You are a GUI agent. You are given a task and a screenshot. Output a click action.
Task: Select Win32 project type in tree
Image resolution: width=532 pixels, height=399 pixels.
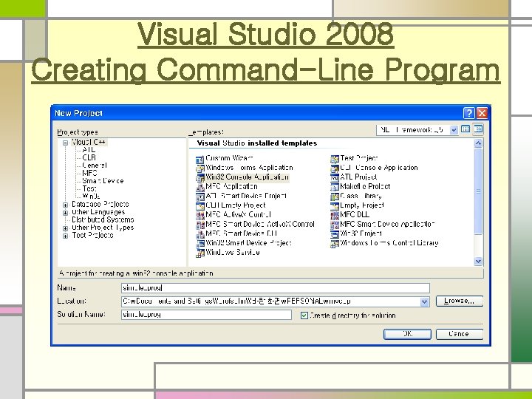tap(92, 196)
